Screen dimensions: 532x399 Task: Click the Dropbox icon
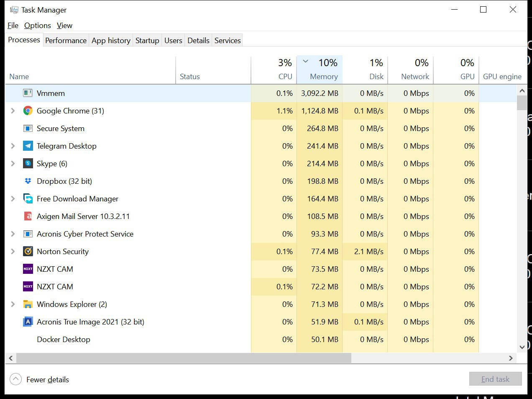pos(28,181)
